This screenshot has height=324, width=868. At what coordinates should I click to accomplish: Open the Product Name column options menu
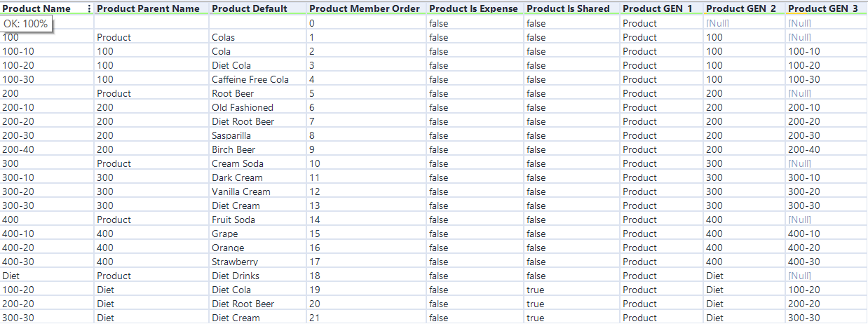[88, 8]
